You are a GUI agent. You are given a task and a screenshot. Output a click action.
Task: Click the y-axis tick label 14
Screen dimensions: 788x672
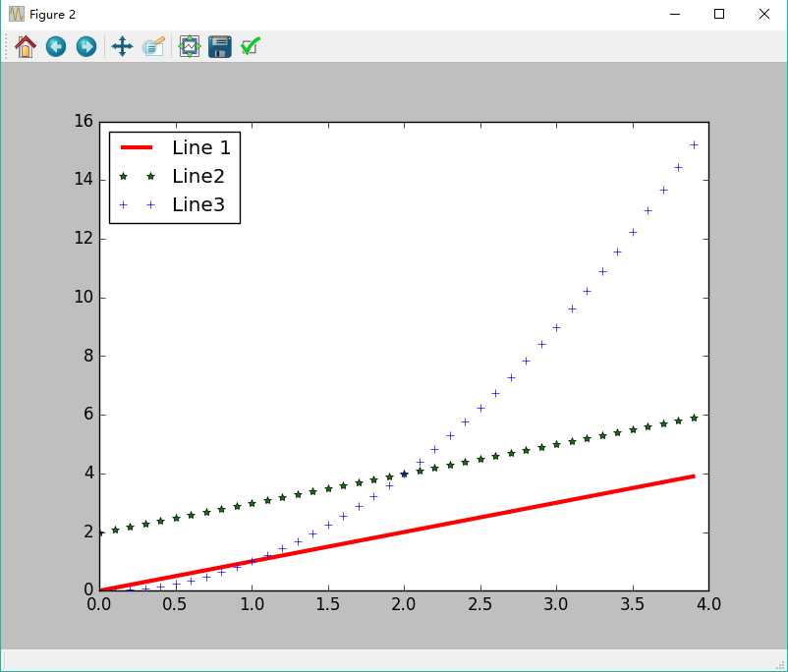click(84, 179)
